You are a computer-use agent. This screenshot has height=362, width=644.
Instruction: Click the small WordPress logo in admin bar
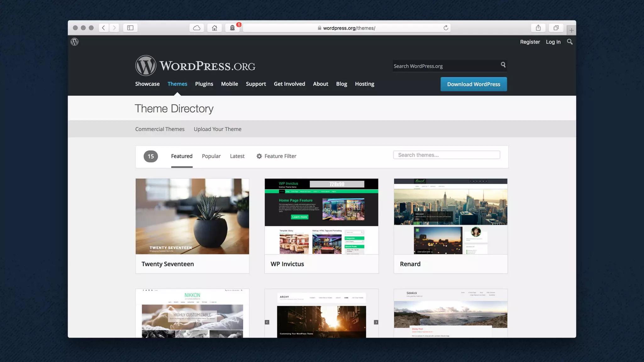[75, 42]
